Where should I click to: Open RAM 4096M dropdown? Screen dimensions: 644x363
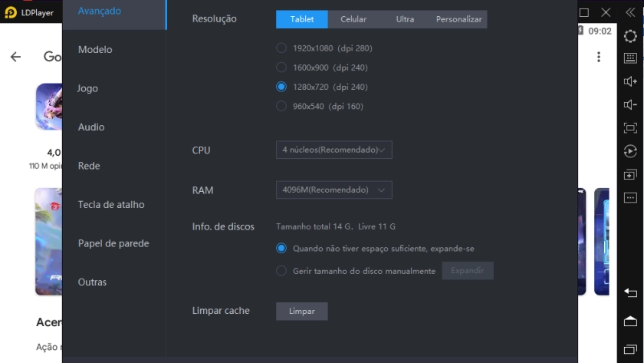coord(334,190)
